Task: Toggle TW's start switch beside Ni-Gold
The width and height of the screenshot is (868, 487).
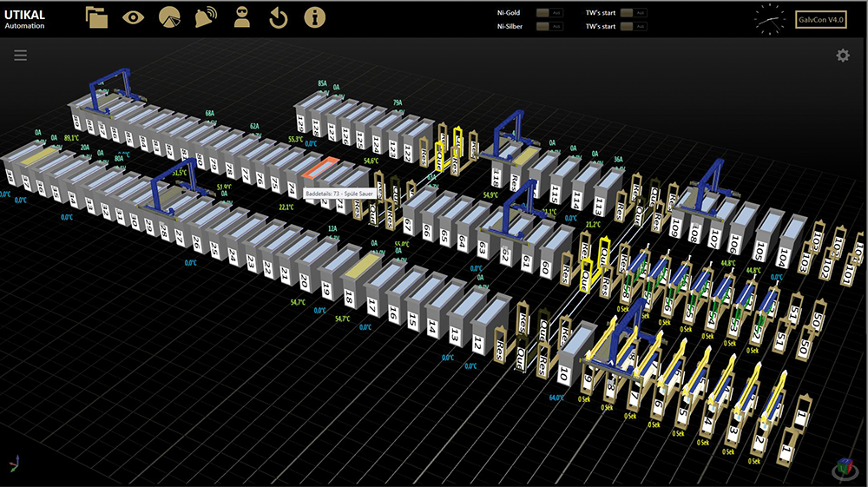Action: pos(635,13)
